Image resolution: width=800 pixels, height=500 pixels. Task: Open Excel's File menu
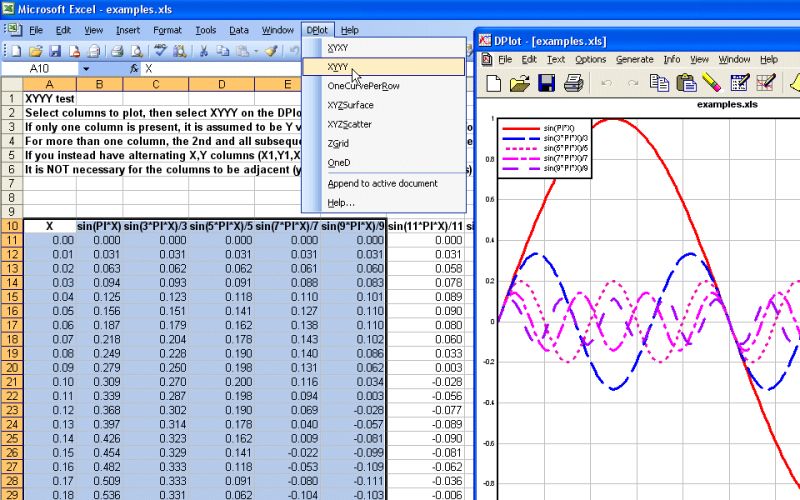click(x=36, y=30)
